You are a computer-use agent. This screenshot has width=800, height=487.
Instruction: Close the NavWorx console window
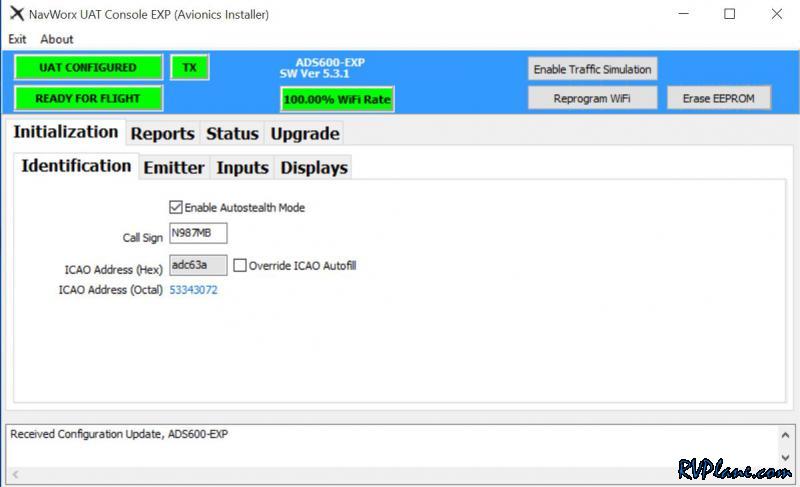pyautogui.click(x=777, y=14)
